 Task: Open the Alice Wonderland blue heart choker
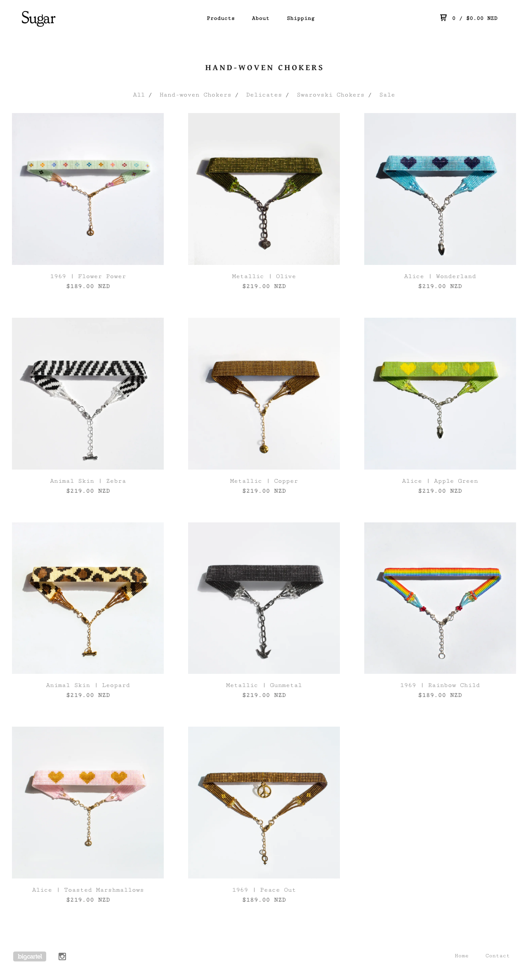[x=440, y=189]
